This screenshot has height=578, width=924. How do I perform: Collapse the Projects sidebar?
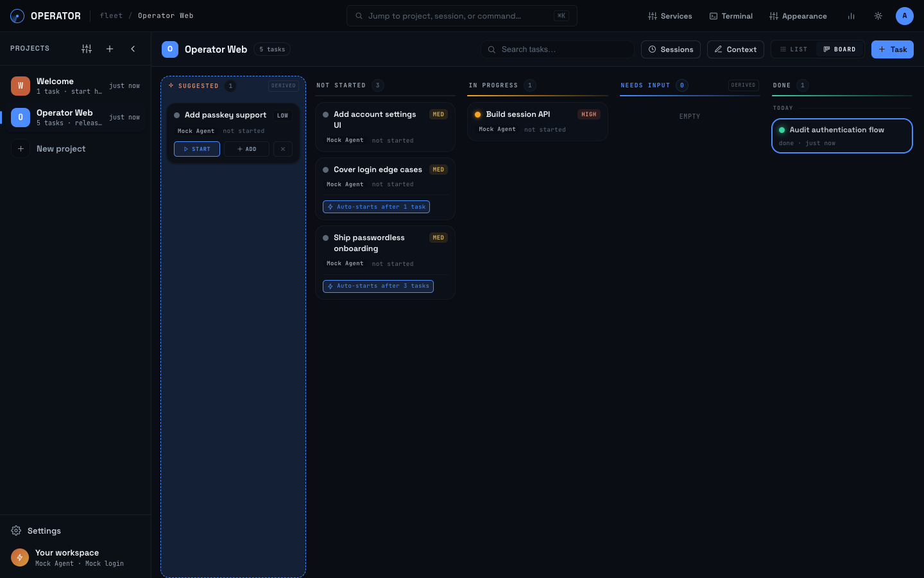point(133,49)
